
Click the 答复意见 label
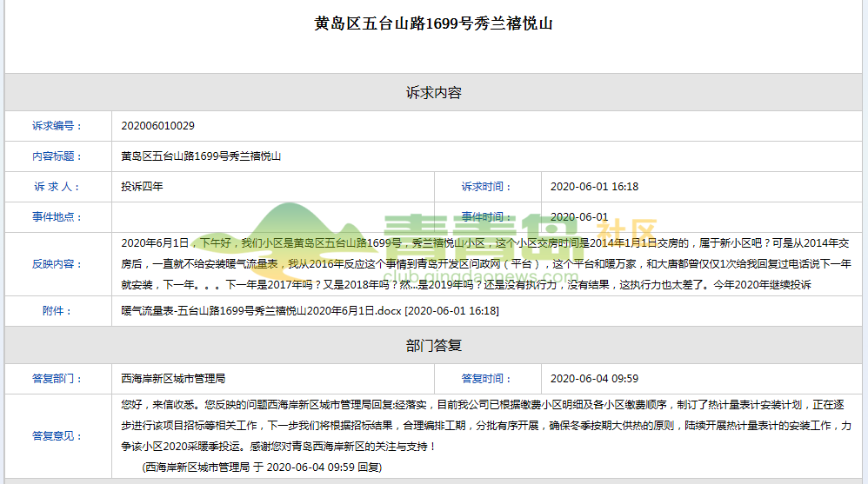57,436
